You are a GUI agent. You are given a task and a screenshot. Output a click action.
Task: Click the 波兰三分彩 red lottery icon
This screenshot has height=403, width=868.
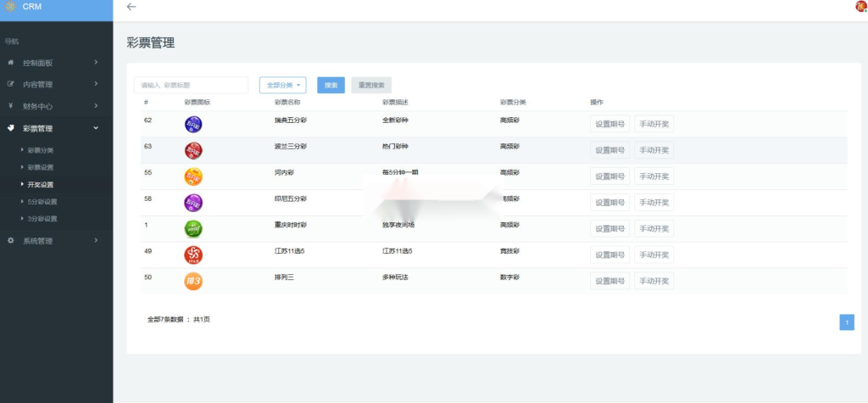click(193, 151)
